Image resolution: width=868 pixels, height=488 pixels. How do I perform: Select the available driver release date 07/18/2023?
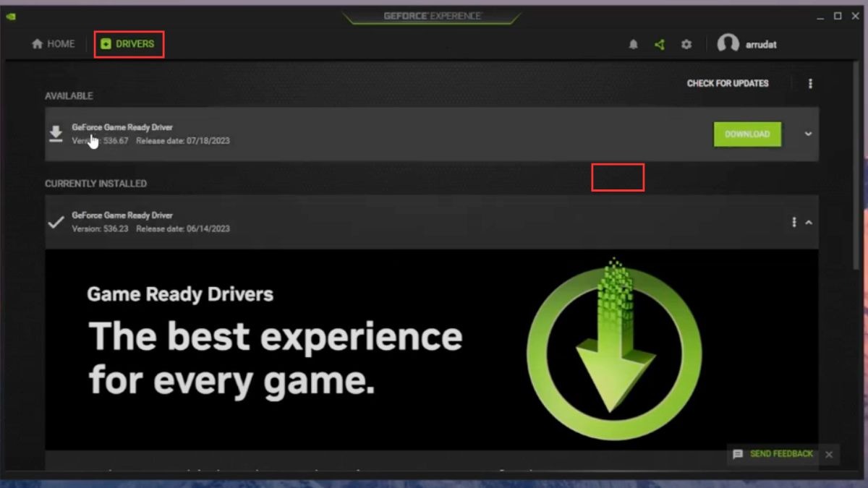pyautogui.click(x=183, y=141)
